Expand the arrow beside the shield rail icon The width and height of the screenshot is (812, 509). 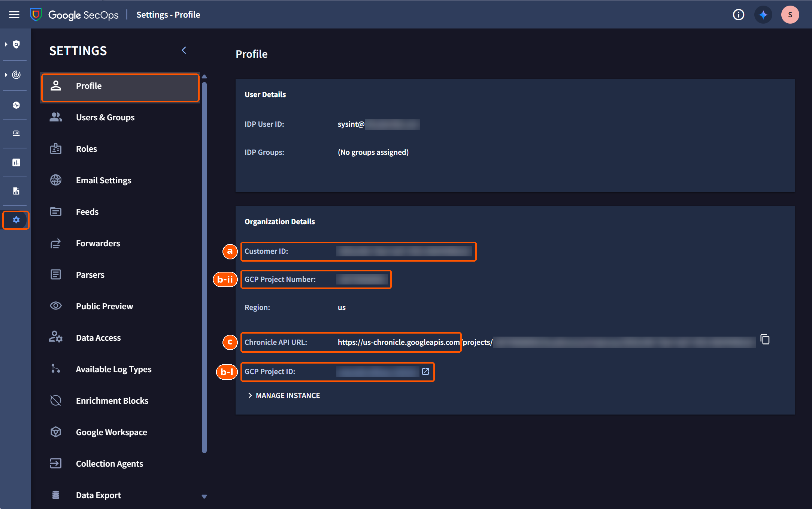(x=6, y=45)
